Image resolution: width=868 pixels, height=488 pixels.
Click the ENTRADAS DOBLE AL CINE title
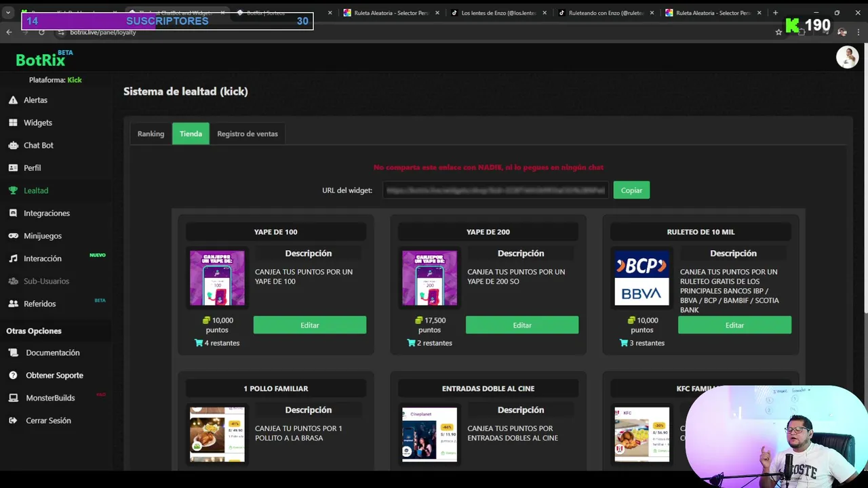[x=488, y=388]
